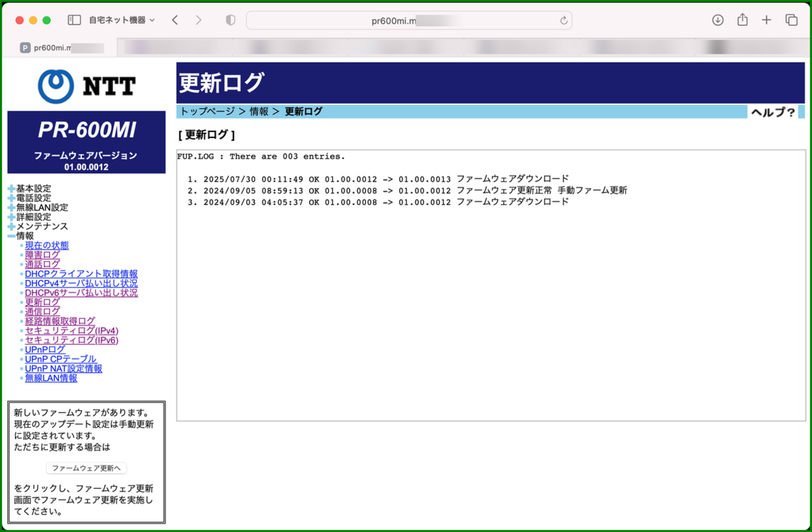Click the privacy shield icon

(230, 20)
